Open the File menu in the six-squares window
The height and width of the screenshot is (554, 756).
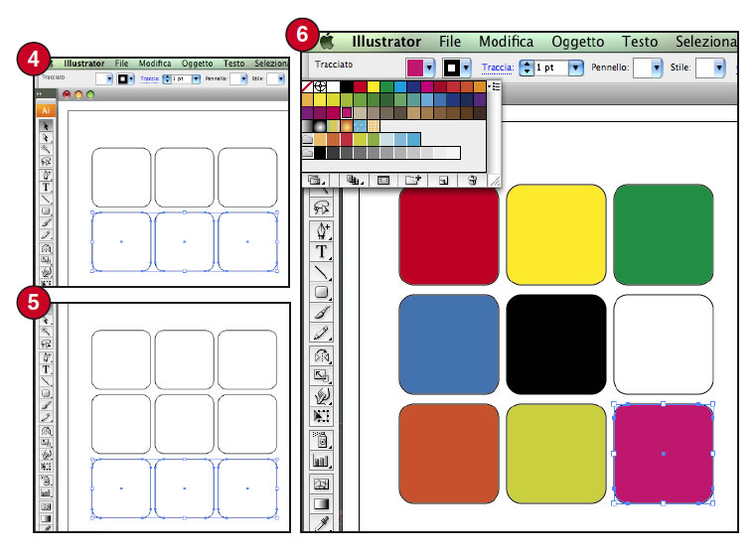coord(121,64)
